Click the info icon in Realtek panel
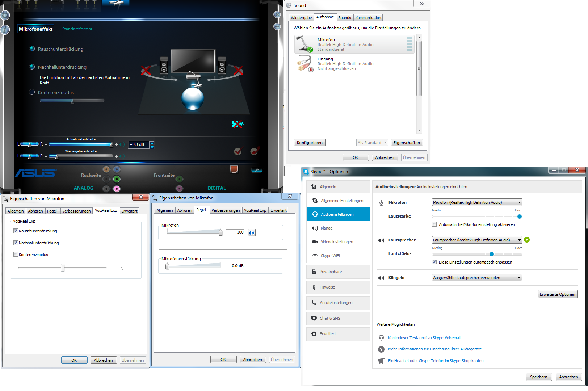Image resolution: width=588 pixels, height=391 pixels. [x=5, y=29]
